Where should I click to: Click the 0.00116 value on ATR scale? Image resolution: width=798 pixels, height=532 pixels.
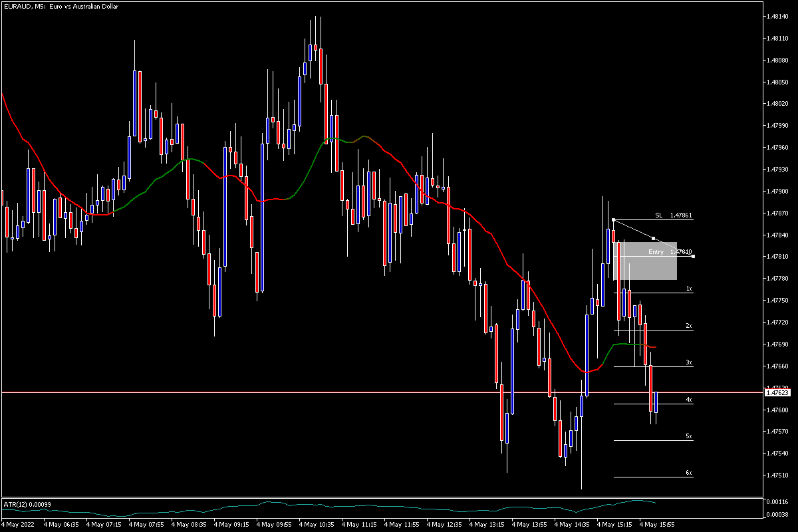777,502
